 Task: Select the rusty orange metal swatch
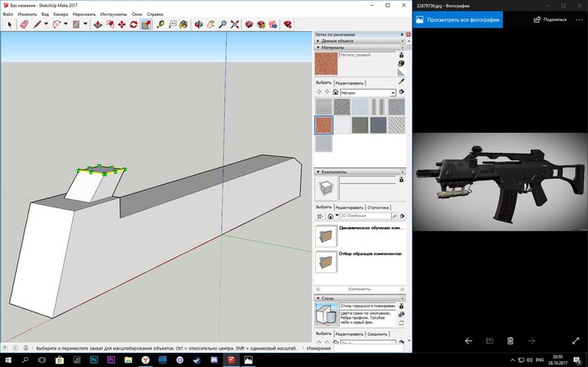tap(323, 125)
